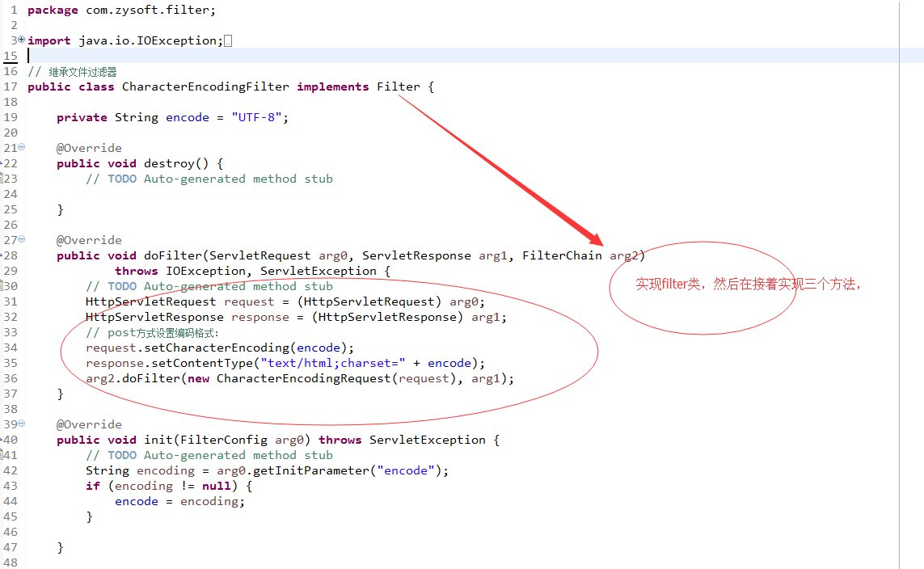
Task: Click the ServletResponse parameter type on line 28
Action: 416,255
